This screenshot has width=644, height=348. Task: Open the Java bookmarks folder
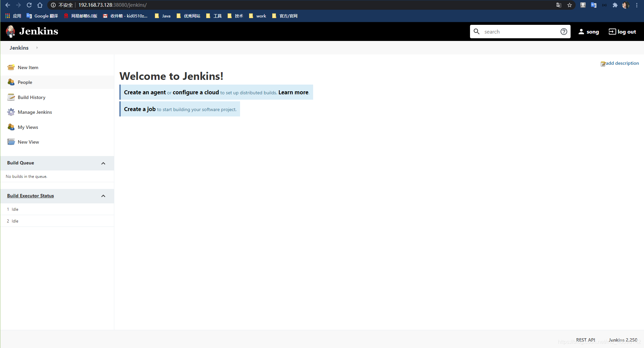(163, 16)
